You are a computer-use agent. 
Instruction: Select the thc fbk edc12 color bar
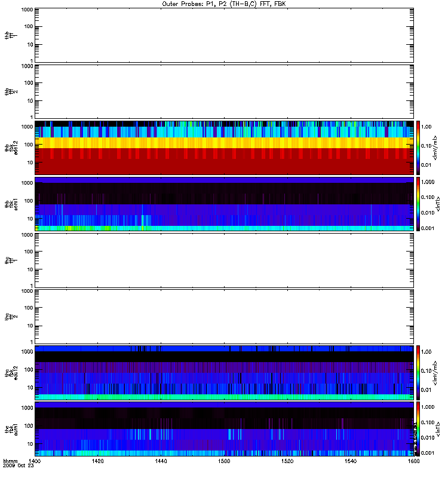click(418, 372)
